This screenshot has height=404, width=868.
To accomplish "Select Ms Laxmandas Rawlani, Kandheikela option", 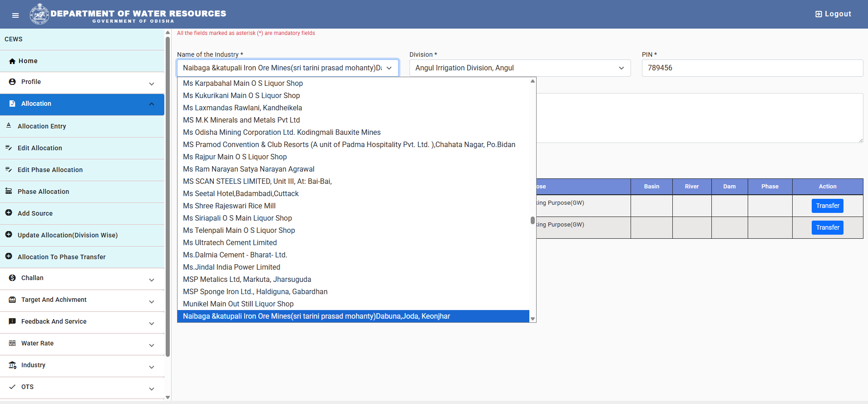I will pos(353,108).
